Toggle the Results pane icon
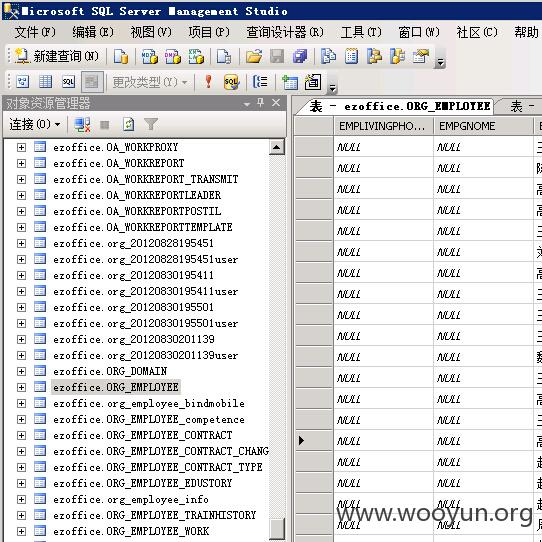The image size is (542, 542). 92,82
